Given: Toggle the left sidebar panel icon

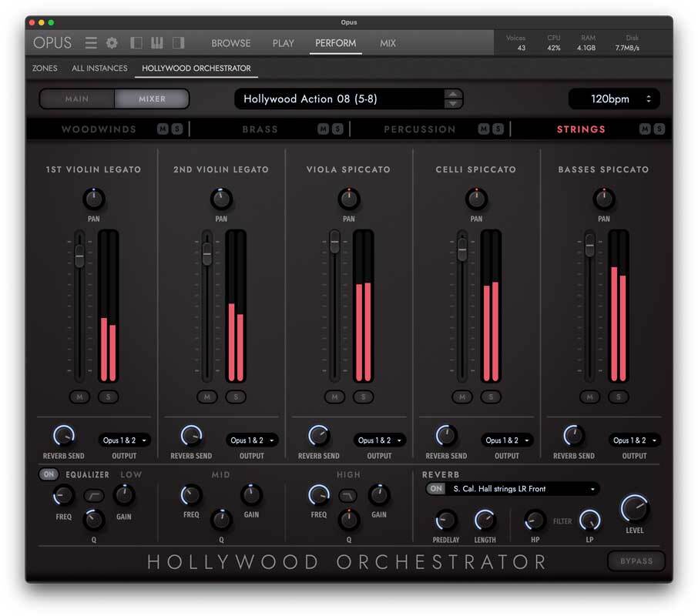Looking at the screenshot, I should coord(136,43).
